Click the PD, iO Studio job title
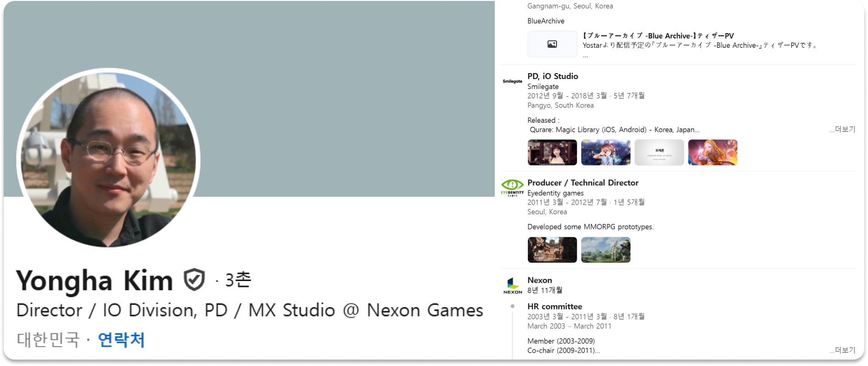Viewport: 868px width, 366px height. [553, 76]
